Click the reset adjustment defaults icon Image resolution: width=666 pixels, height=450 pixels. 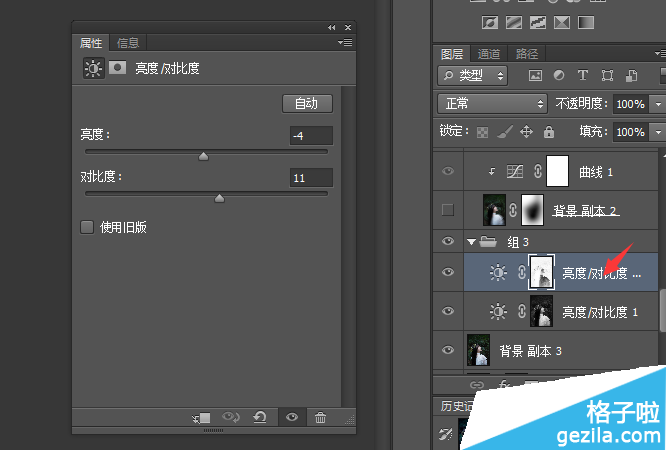pos(259,418)
